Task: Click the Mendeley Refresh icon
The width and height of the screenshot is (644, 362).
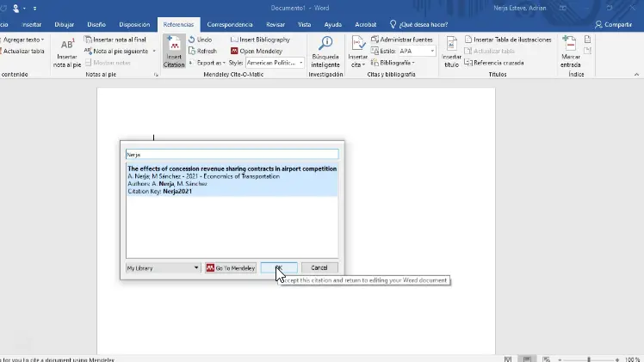Action: 191,52
